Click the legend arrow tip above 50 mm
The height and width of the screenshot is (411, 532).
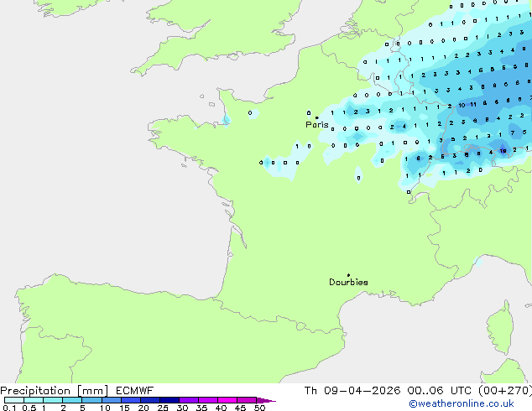(266, 400)
